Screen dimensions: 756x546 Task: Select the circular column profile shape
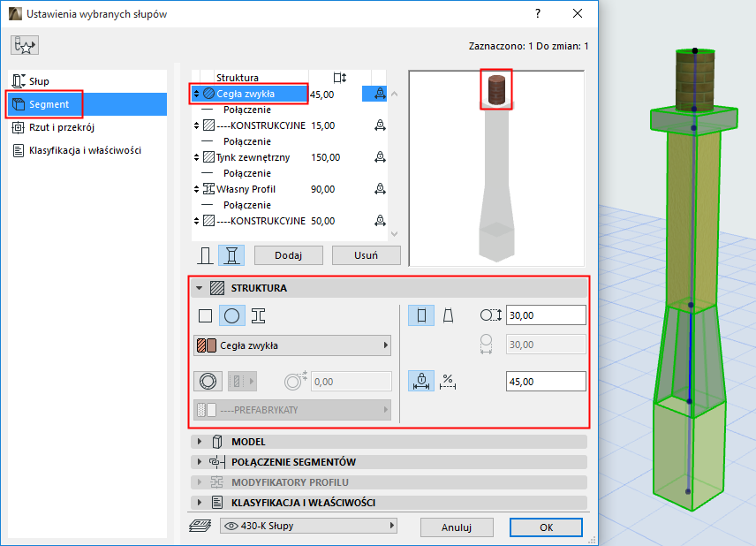tap(234, 315)
